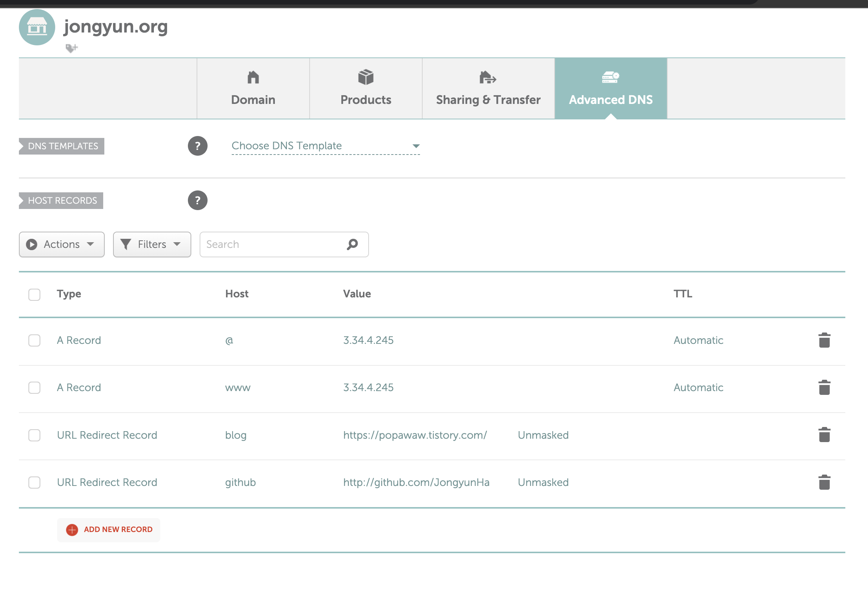Switch to the Domain tab
The width and height of the screenshot is (868, 594).
[253, 88]
